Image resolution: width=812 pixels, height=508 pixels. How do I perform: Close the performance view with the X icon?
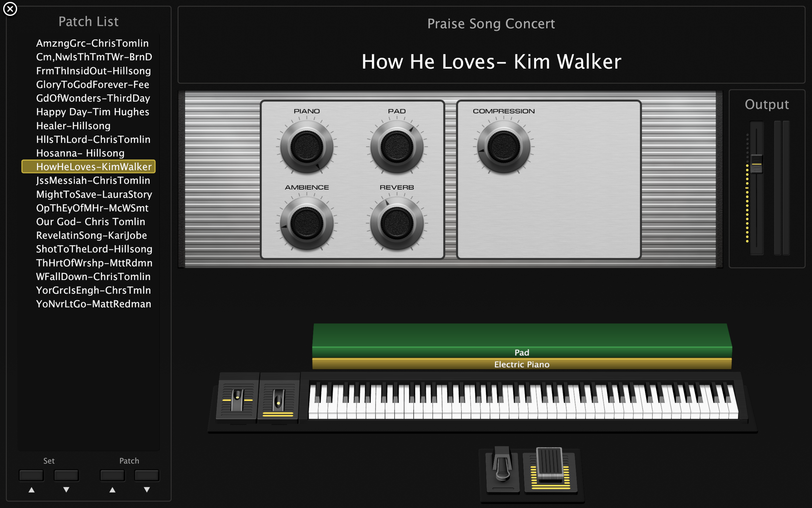(x=10, y=9)
